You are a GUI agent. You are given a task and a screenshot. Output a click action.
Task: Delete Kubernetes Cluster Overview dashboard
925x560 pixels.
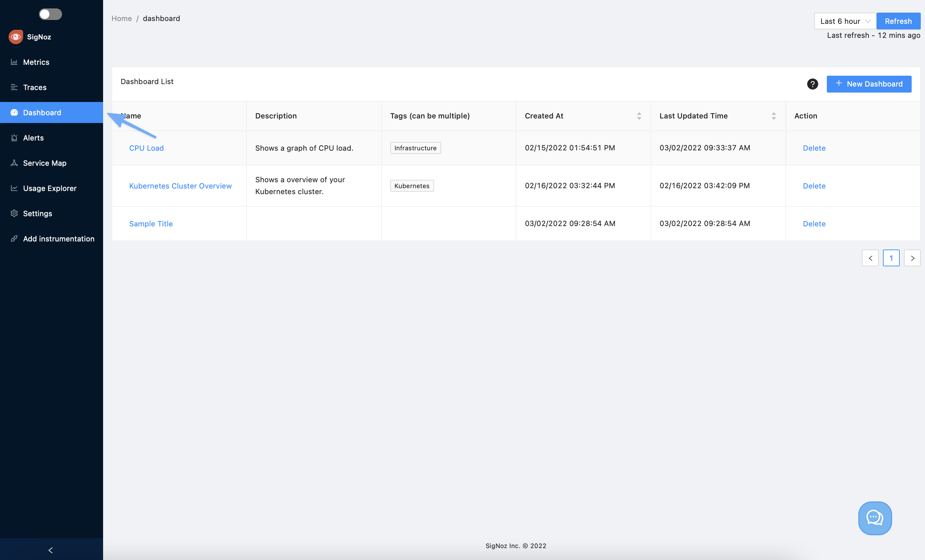[814, 186]
